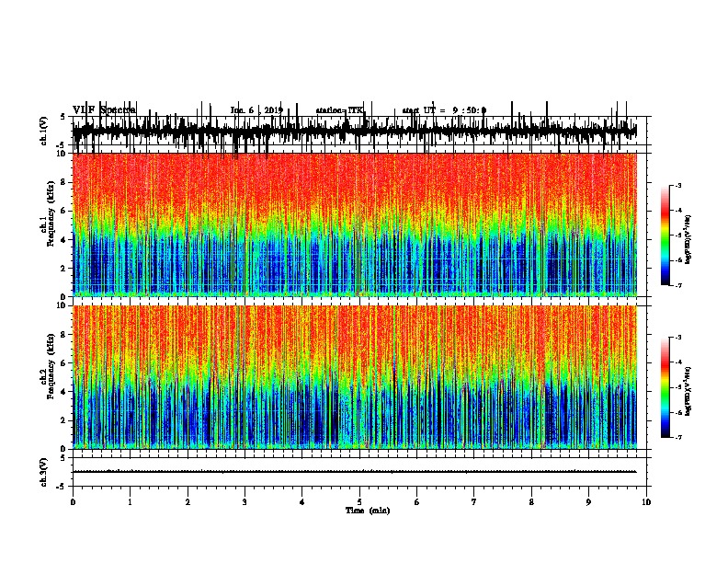Click the ch.2 spectrogram color bar
728x563 pixels.
click(x=665, y=387)
